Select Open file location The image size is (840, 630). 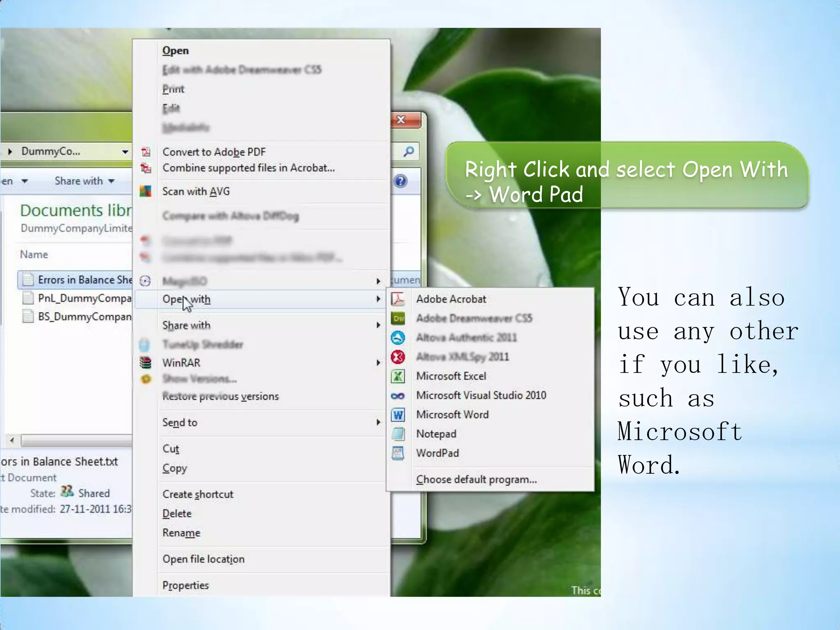(203, 559)
